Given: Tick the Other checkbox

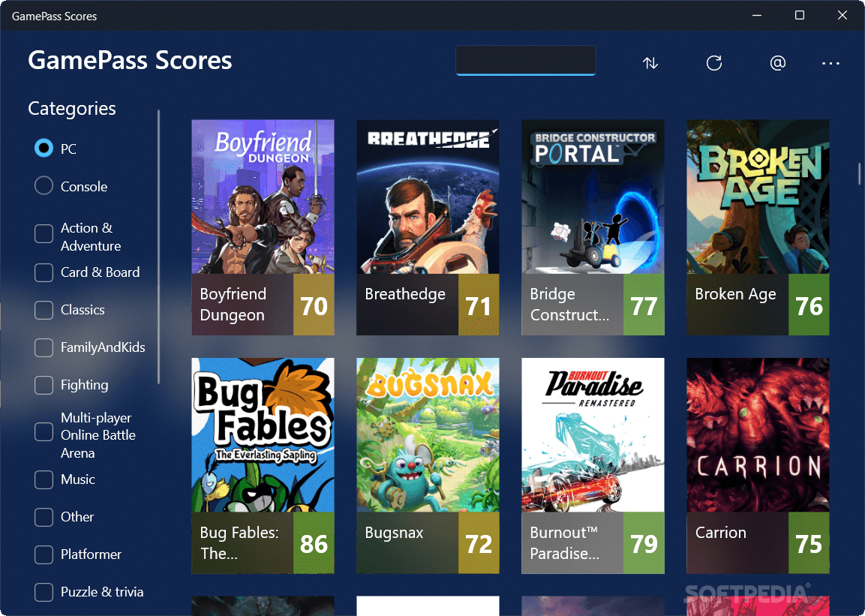Looking at the screenshot, I should [x=44, y=517].
